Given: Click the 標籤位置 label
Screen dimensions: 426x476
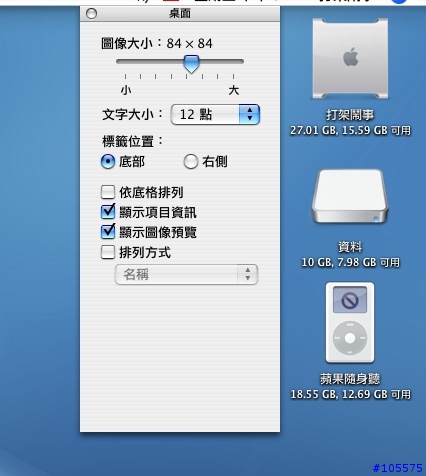Looking at the screenshot, I should point(132,141).
